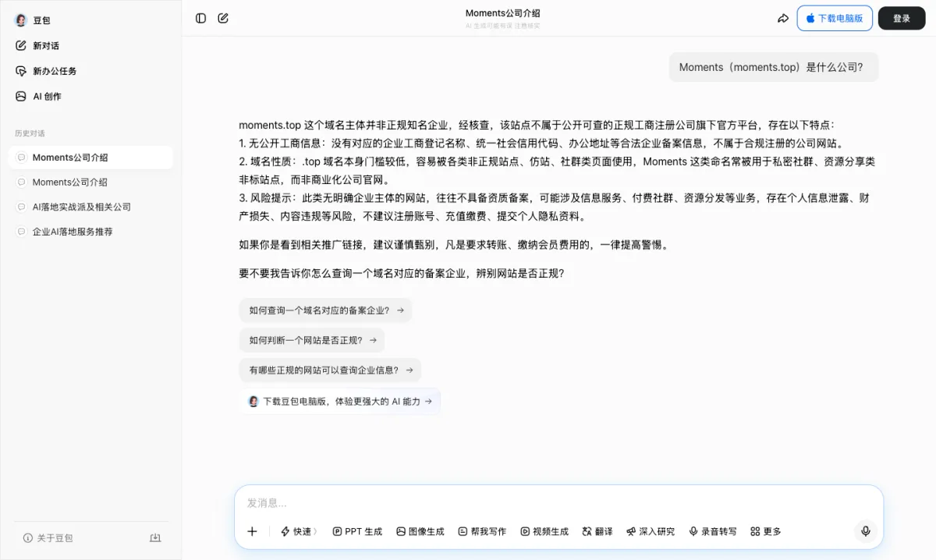The image size is (936, 560).
Task: Select 图像生成 tool
Action: tap(420, 531)
